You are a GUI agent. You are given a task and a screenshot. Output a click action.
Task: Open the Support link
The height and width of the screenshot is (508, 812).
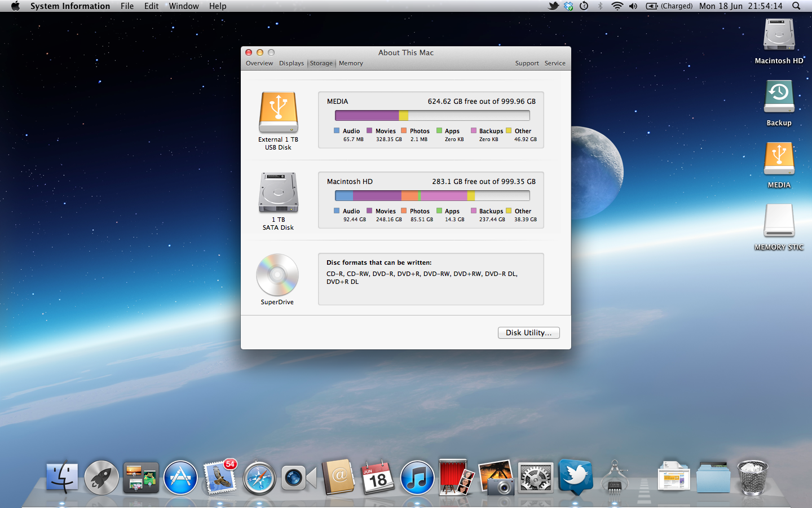coord(527,63)
